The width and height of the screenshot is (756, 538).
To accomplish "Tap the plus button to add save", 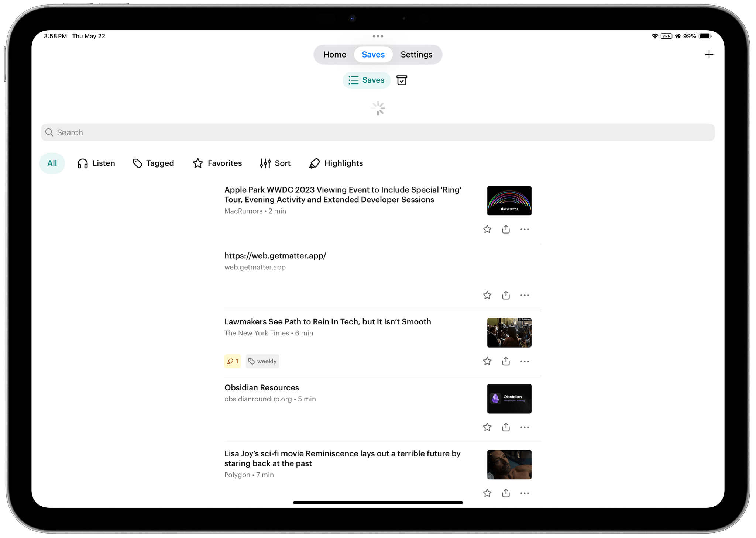I will pyautogui.click(x=708, y=55).
